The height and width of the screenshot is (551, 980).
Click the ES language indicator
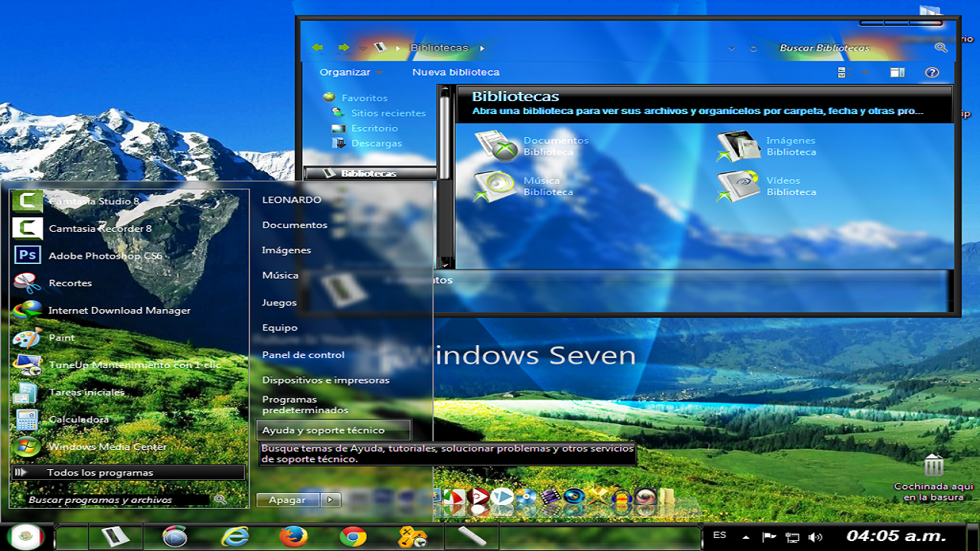click(720, 535)
